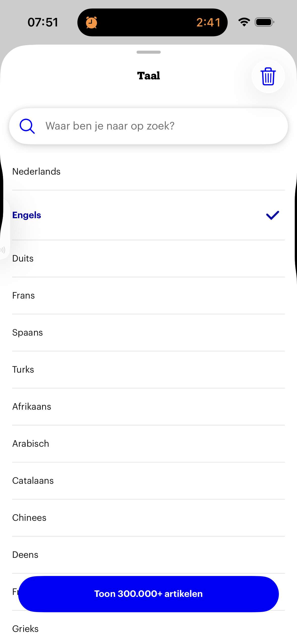Select Deens language option
Viewport: 297px width, 644px height.
(x=25, y=555)
